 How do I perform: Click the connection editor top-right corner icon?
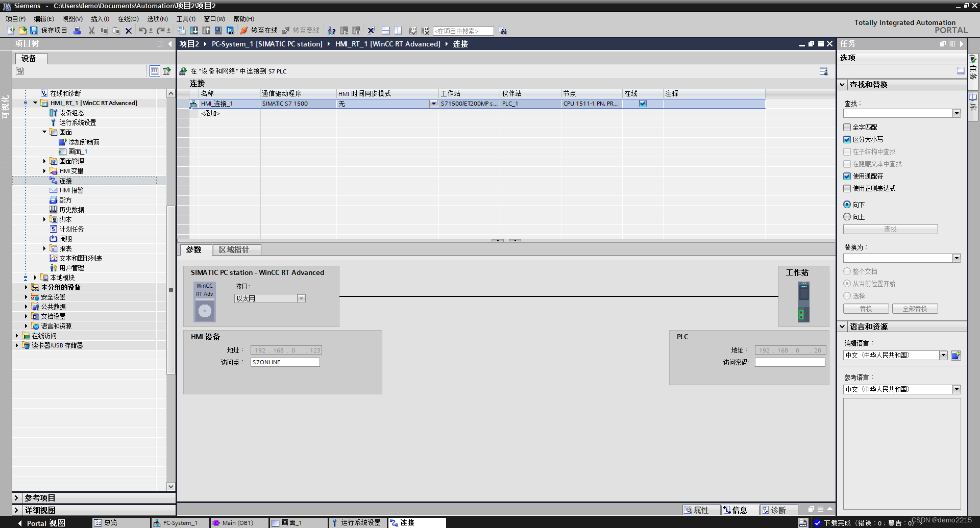(823, 71)
